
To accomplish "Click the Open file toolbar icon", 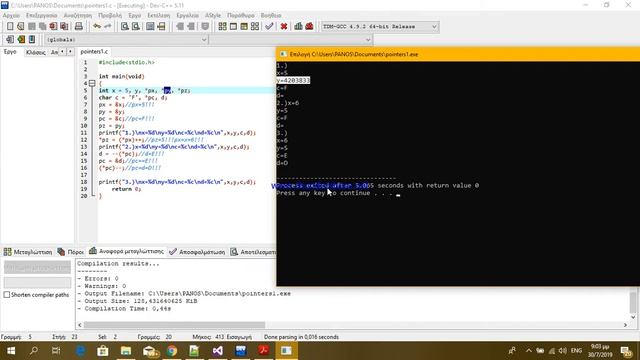I will tap(21, 27).
